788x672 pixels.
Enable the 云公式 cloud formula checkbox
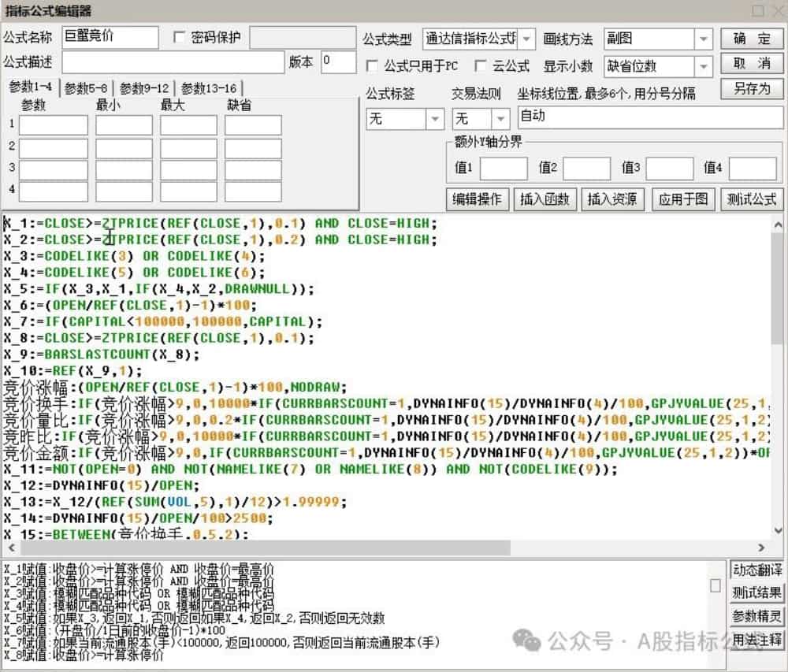[x=480, y=66]
